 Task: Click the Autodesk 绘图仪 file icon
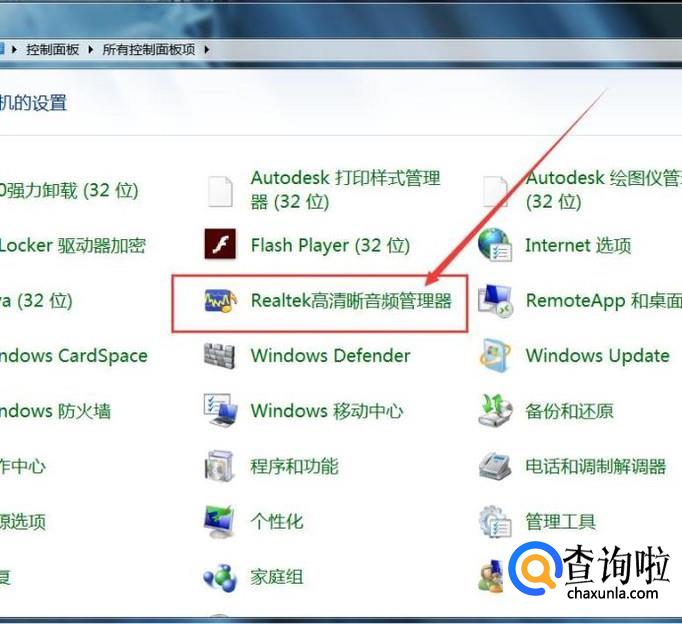pyautogui.click(x=495, y=191)
